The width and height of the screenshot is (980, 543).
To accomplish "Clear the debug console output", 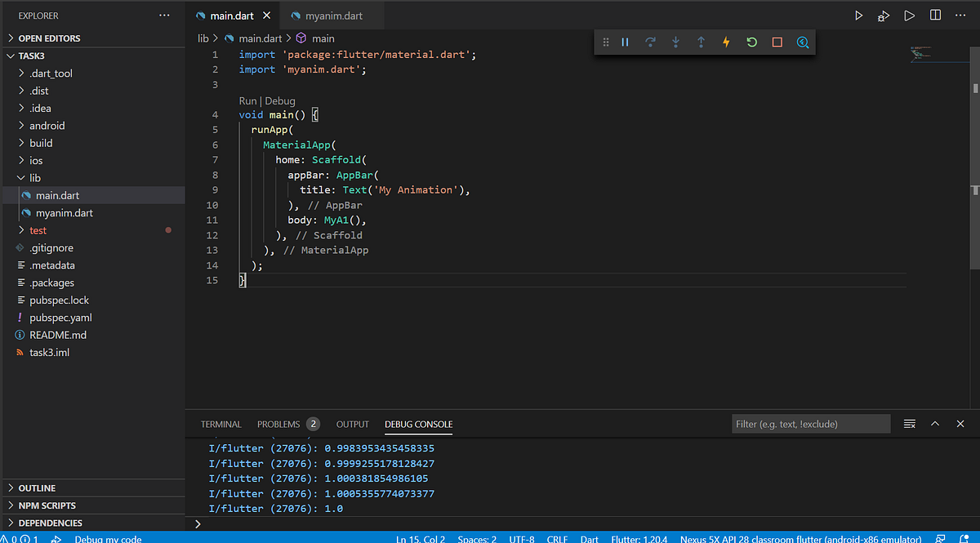I will pyautogui.click(x=910, y=424).
